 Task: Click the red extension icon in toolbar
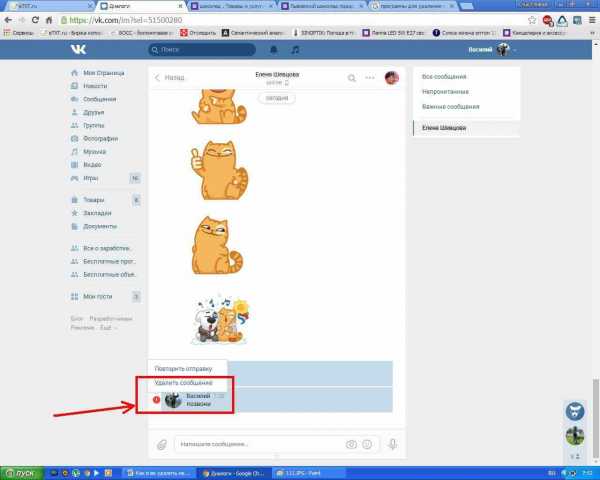pos(548,20)
